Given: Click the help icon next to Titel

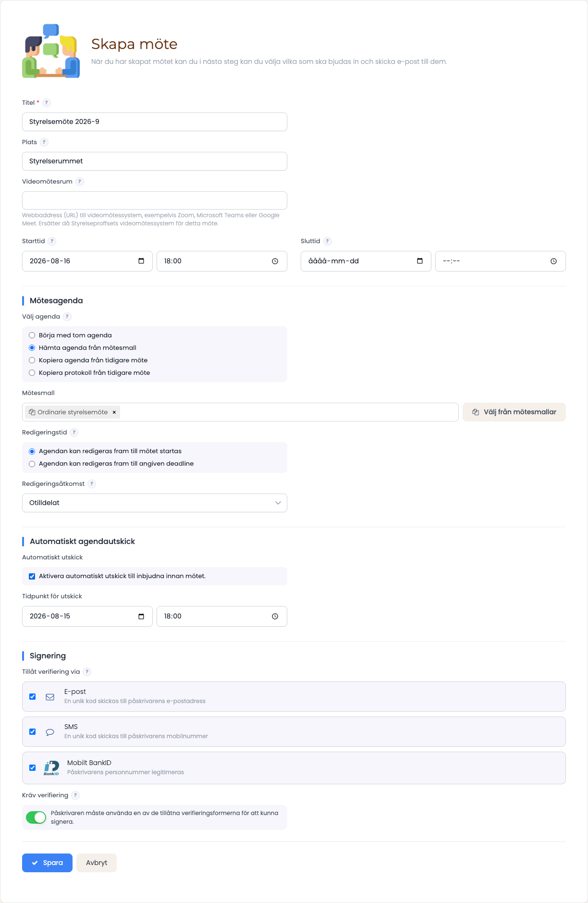Looking at the screenshot, I should pyautogui.click(x=47, y=103).
